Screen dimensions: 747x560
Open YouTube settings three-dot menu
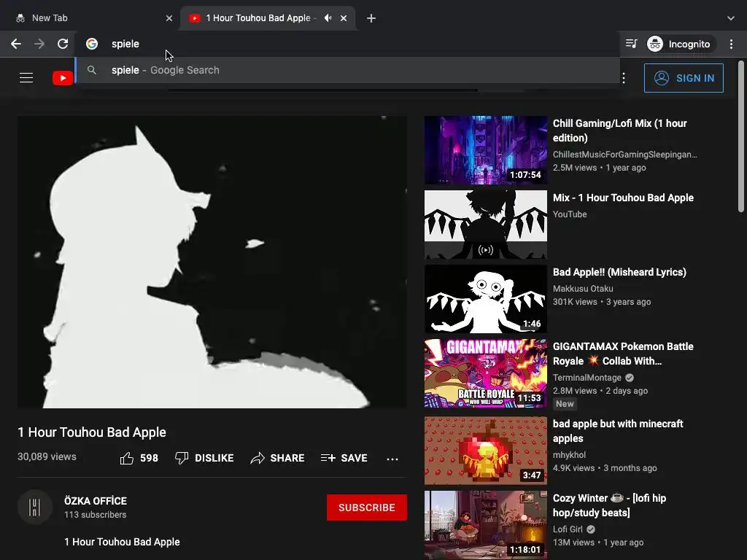[x=624, y=78]
